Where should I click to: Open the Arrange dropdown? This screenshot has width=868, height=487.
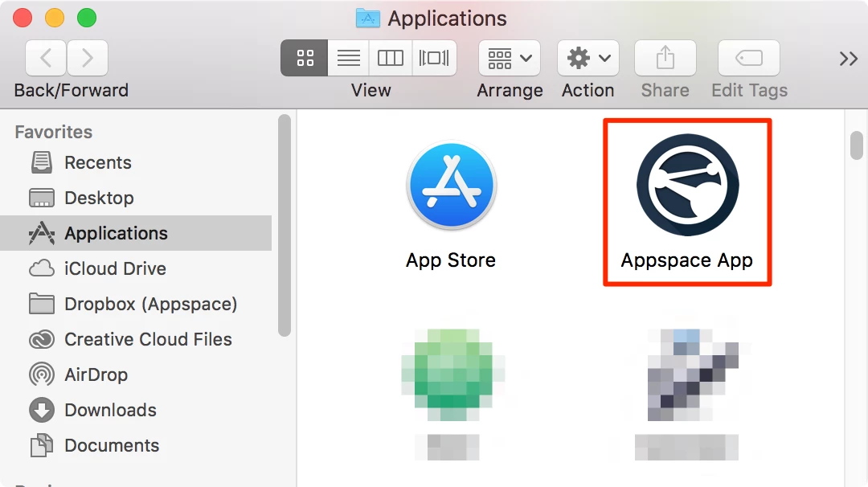510,58
